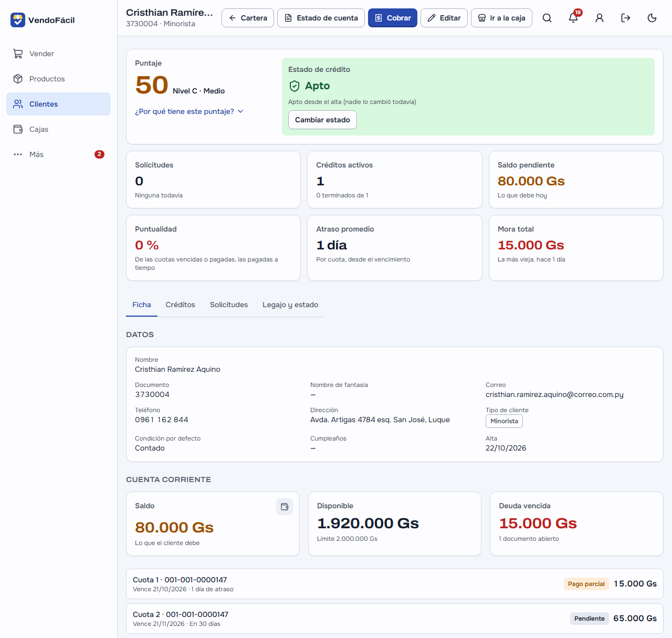
Task: Expand ¿Por qué tiene este puntaje?
Action: 189,111
